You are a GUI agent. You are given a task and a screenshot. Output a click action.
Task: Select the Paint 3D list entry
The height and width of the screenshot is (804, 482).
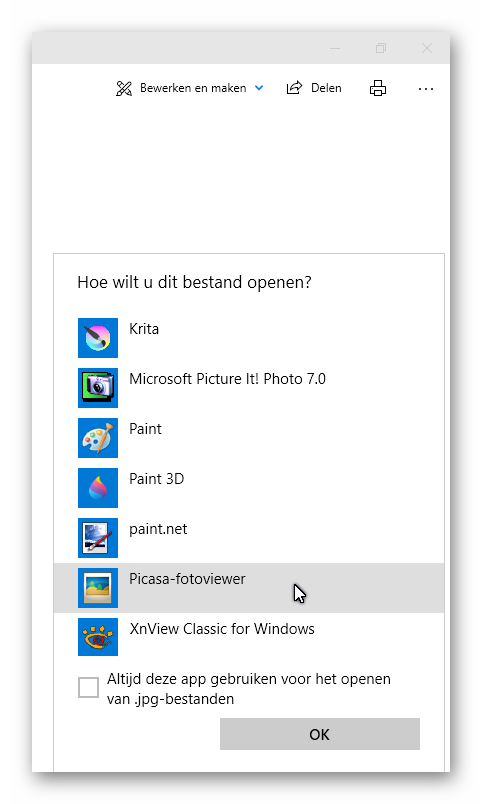pyautogui.click(x=249, y=488)
